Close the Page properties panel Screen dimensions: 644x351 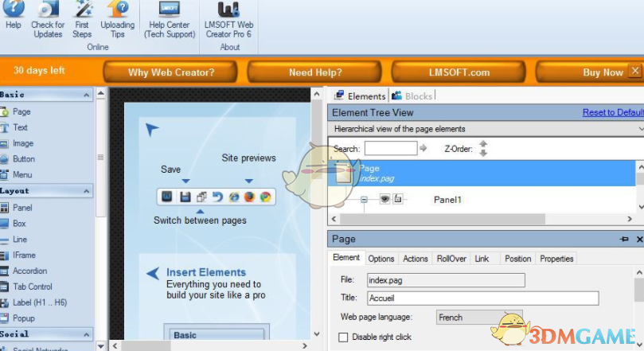pos(639,239)
